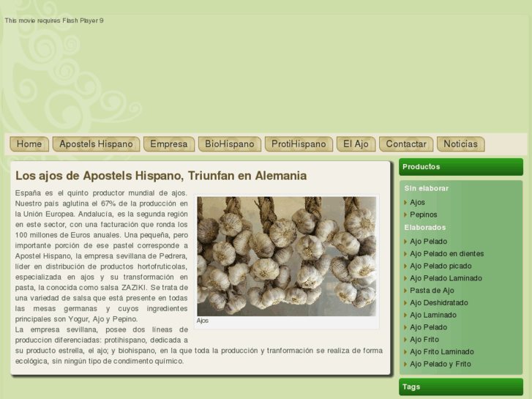Click the Elaborados category heading
Screen dimensions: 532x399
[x=424, y=228]
